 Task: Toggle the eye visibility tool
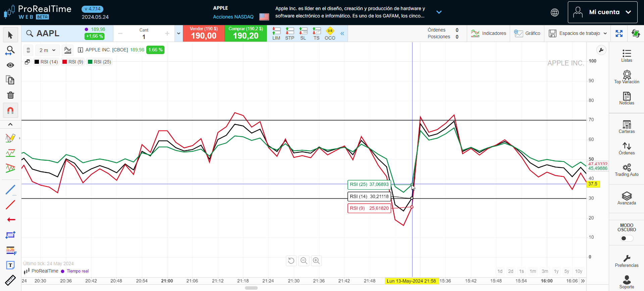click(x=10, y=65)
